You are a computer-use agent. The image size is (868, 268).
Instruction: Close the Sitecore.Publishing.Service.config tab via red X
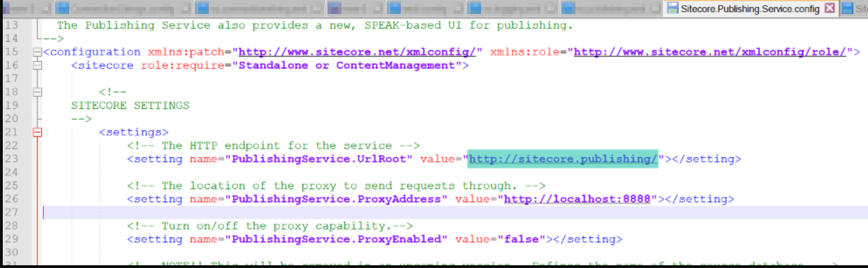click(x=830, y=8)
